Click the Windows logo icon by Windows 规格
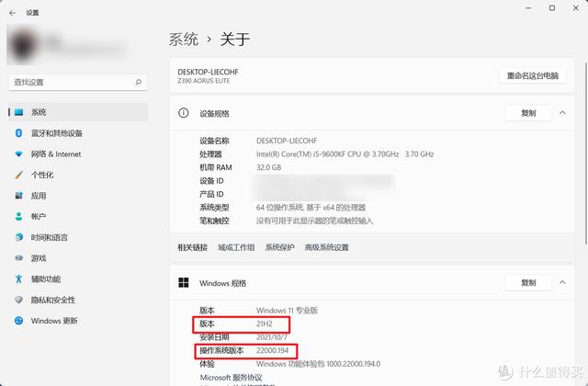Image resolution: width=588 pixels, height=386 pixels. click(184, 282)
